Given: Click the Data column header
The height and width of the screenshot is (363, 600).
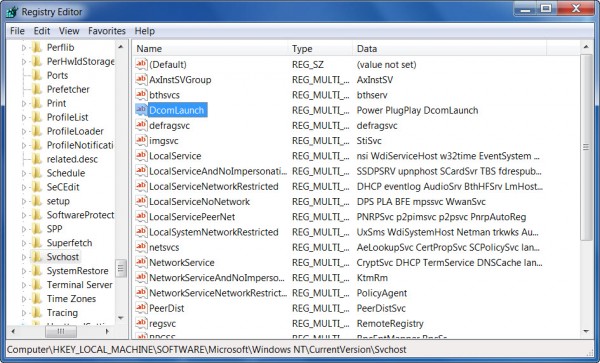Looking at the screenshot, I should (x=450, y=49).
